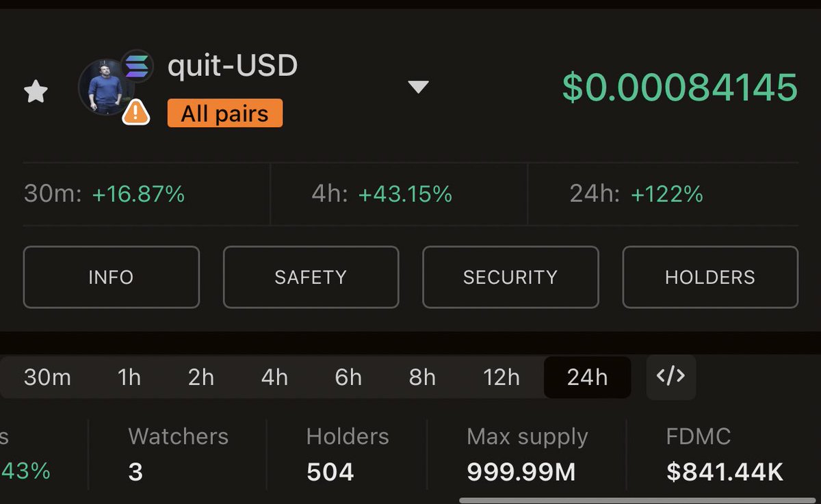
Task: Open the SECURITY section
Action: pos(510,277)
